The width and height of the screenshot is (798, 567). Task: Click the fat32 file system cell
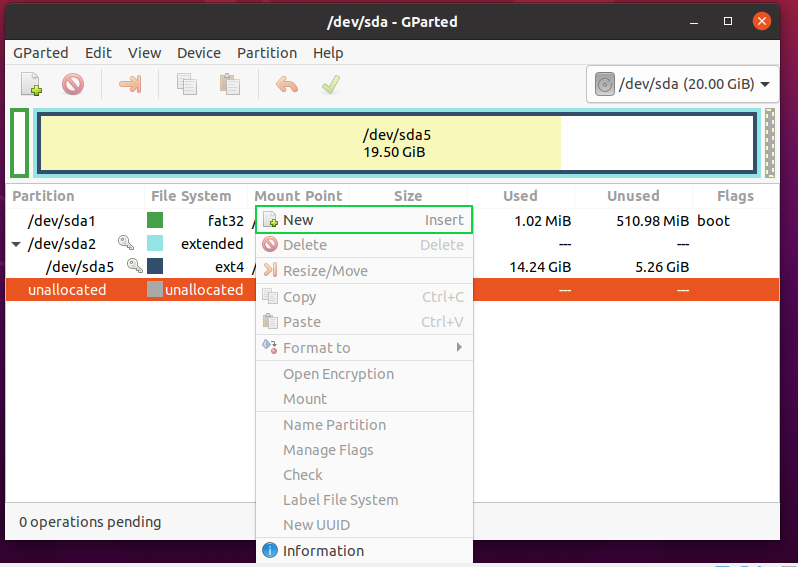[225, 221]
